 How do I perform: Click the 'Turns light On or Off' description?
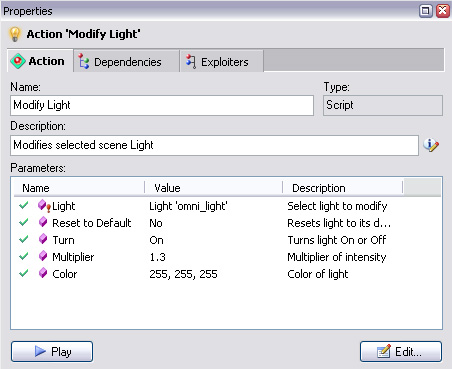[x=337, y=240]
